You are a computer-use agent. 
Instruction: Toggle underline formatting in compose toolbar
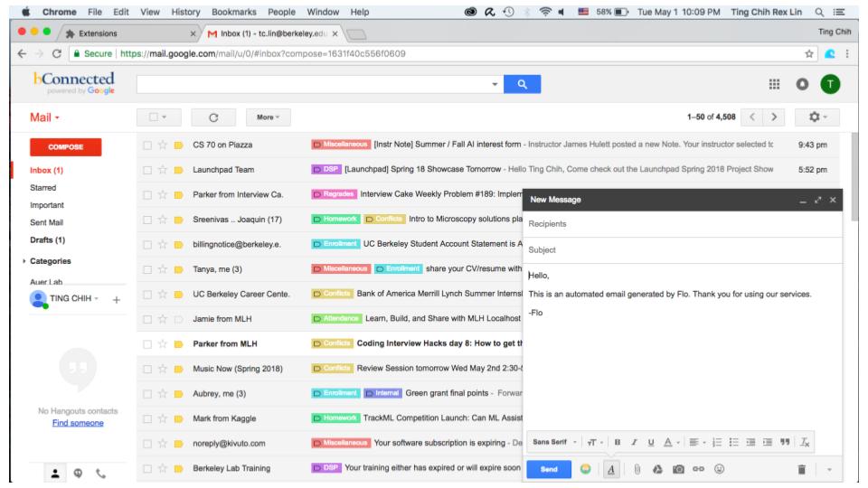[651, 442]
